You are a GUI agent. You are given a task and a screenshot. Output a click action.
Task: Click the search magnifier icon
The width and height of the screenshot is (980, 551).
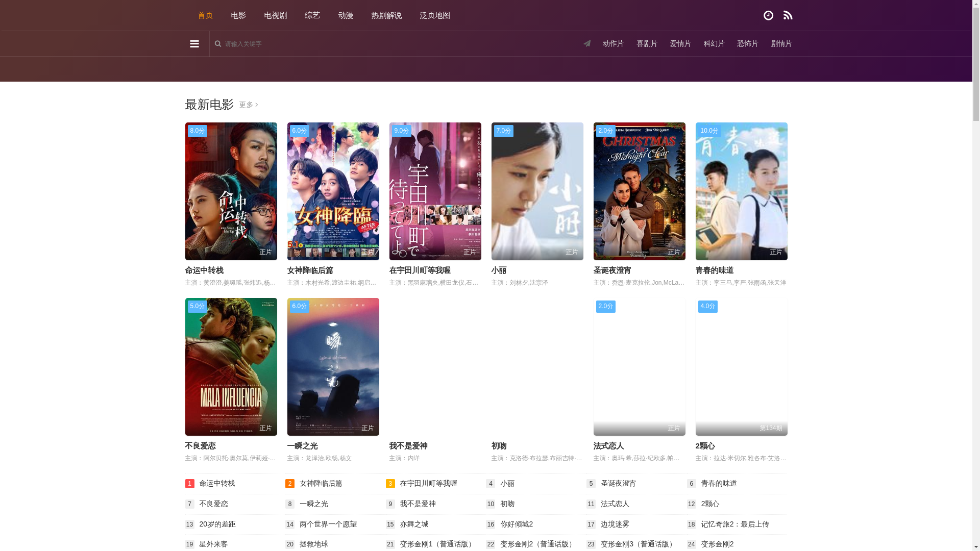point(218,44)
